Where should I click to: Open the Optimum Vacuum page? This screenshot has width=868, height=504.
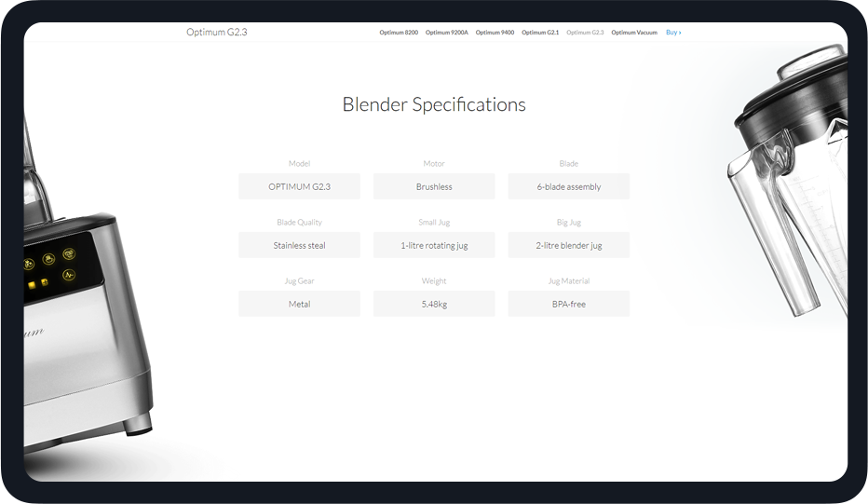tap(634, 33)
